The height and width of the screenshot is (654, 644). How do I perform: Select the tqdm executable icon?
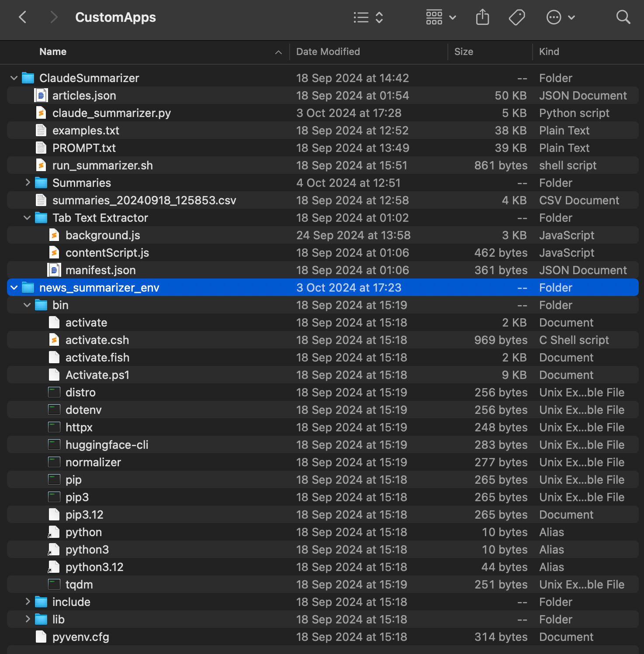coord(54,584)
